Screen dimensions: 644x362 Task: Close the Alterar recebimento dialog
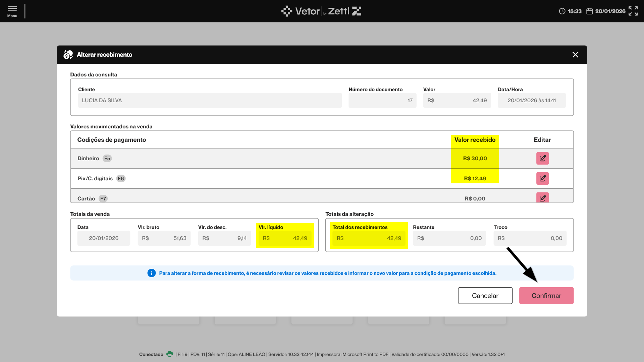pos(575,55)
